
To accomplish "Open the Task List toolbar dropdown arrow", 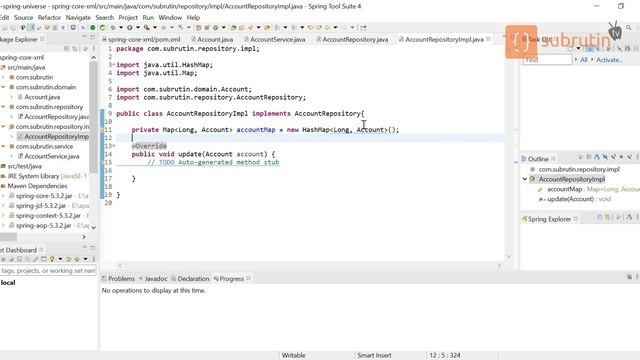I will [x=578, y=48].
